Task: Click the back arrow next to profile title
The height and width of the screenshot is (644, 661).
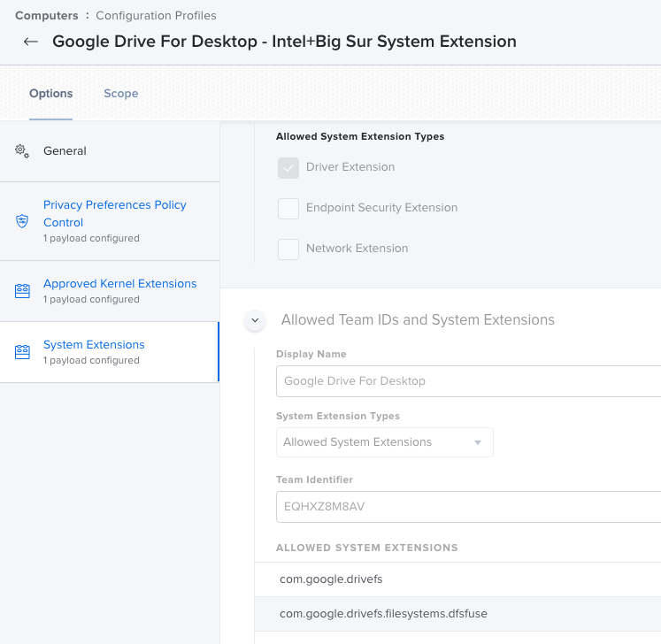Action: click(31, 42)
